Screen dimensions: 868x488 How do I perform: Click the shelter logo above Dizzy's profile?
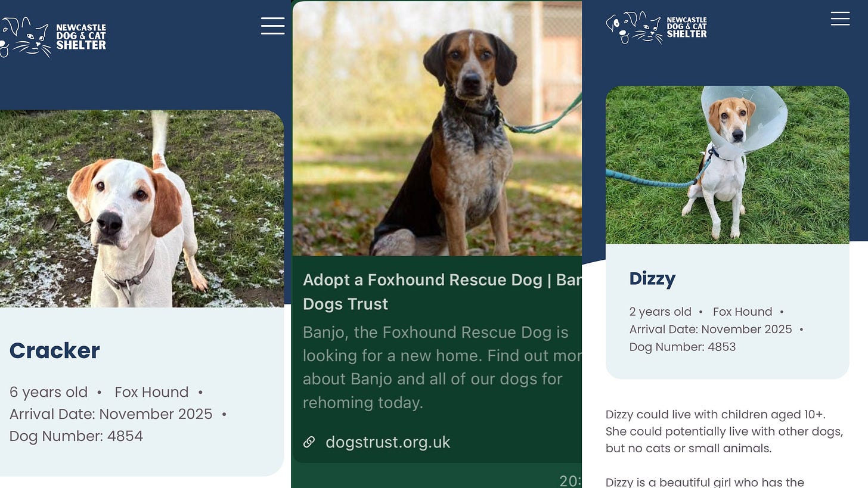coord(656,27)
